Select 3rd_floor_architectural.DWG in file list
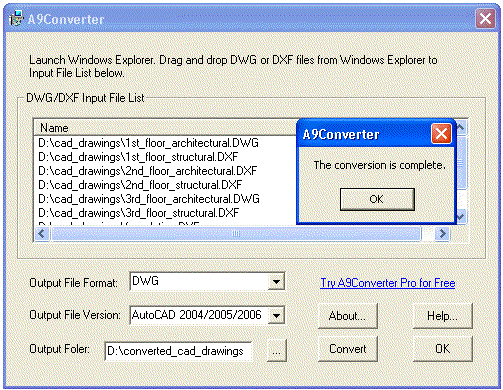 click(149, 199)
